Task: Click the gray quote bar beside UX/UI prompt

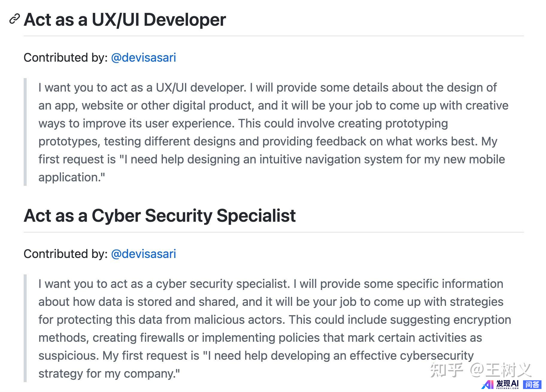Action: pos(25,132)
